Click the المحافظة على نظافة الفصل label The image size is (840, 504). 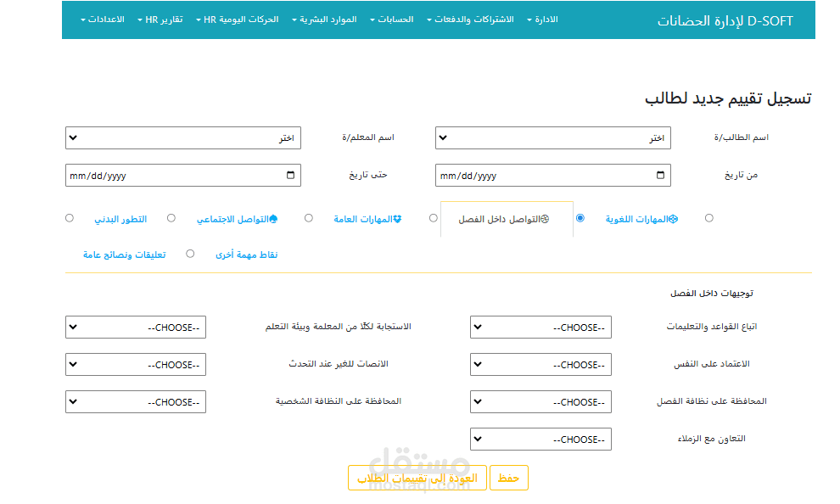coord(711,401)
